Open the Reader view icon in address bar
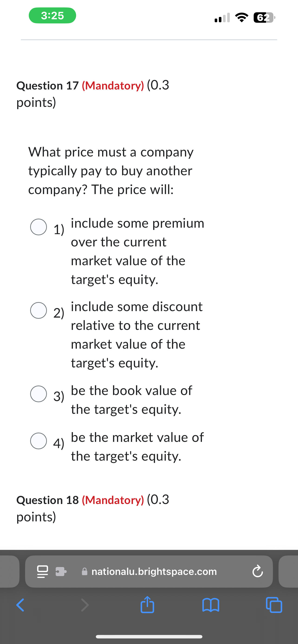 (42, 572)
